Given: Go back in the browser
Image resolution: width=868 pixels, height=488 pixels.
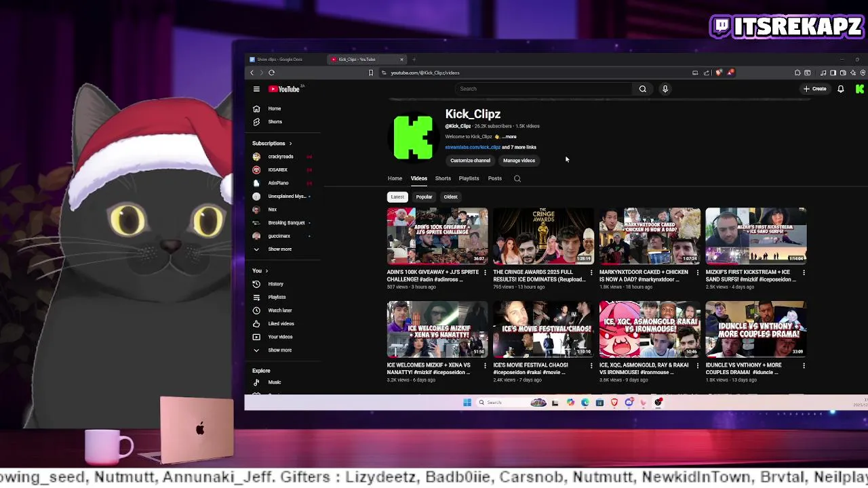Looking at the screenshot, I should (252, 73).
